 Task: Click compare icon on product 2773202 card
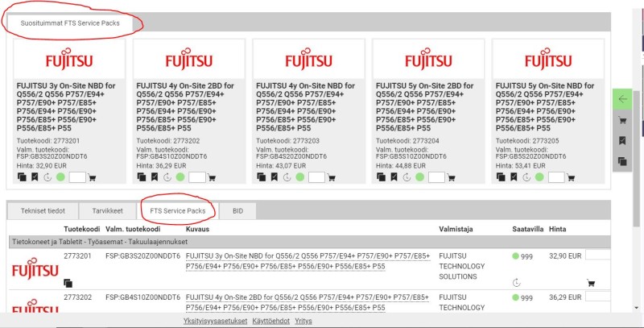pos(142,177)
